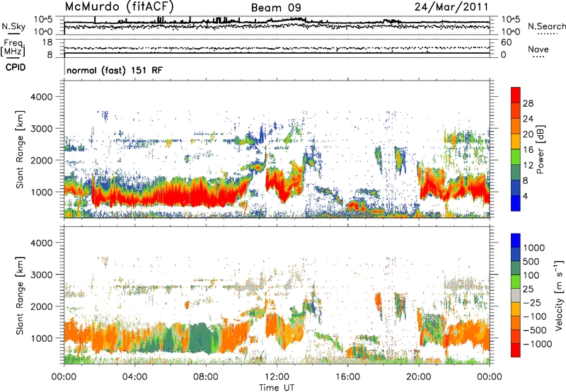The width and height of the screenshot is (566, 392).
Task: Click the "-1000" label on velocity colorbar
Action: tap(537, 344)
